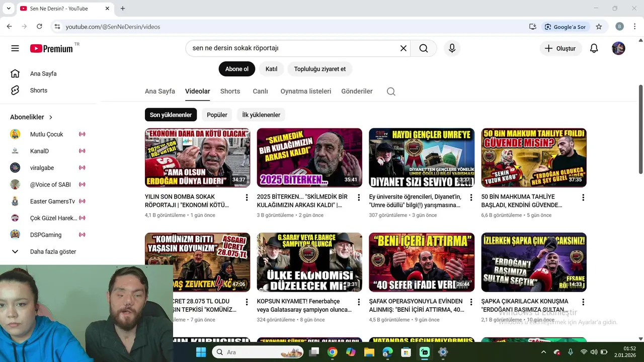Play BENİ İÇERİ ATTIRMA thumbnail
The height and width of the screenshot is (362, 644).
pyautogui.click(x=422, y=262)
